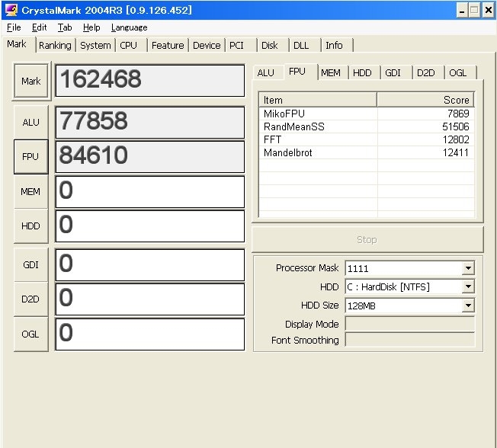Run the D2D benchmark button
This screenshot has width=497, height=448.
click(x=31, y=299)
